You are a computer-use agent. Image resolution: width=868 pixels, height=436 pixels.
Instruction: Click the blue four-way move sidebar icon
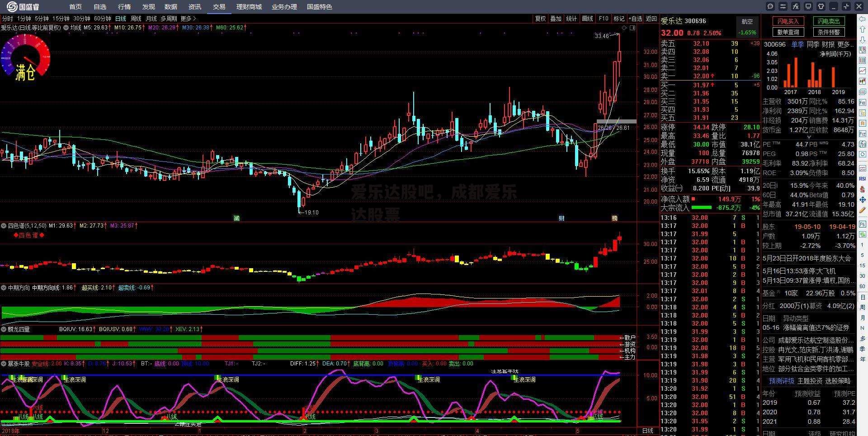[863, 199]
